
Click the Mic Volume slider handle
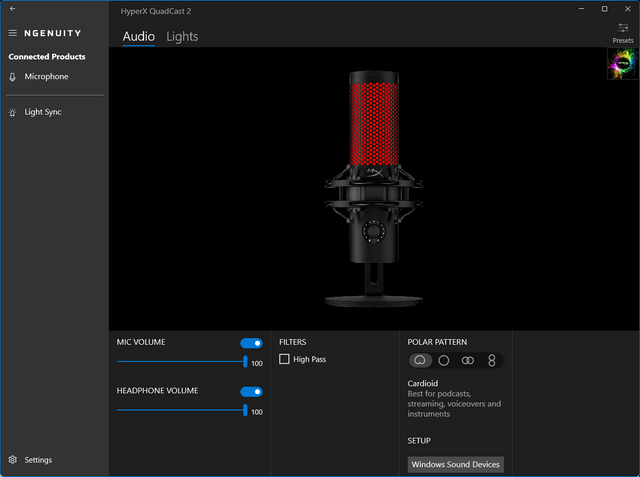pos(245,362)
